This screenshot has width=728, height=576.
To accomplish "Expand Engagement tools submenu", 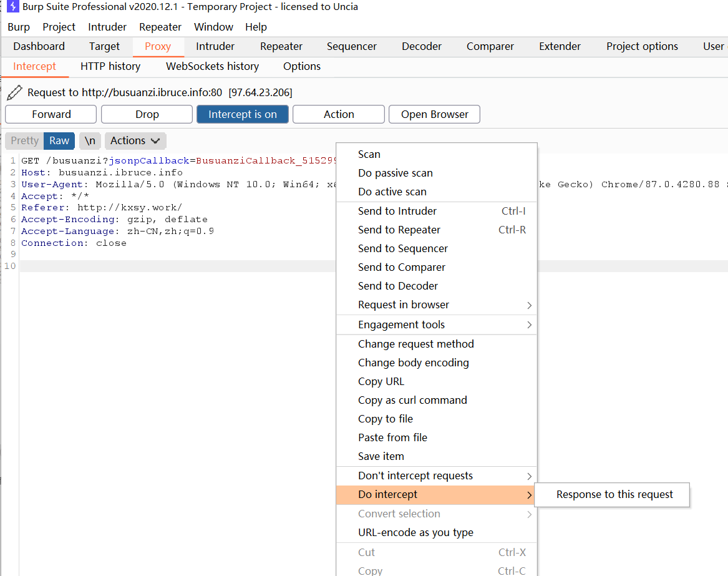I will click(437, 325).
